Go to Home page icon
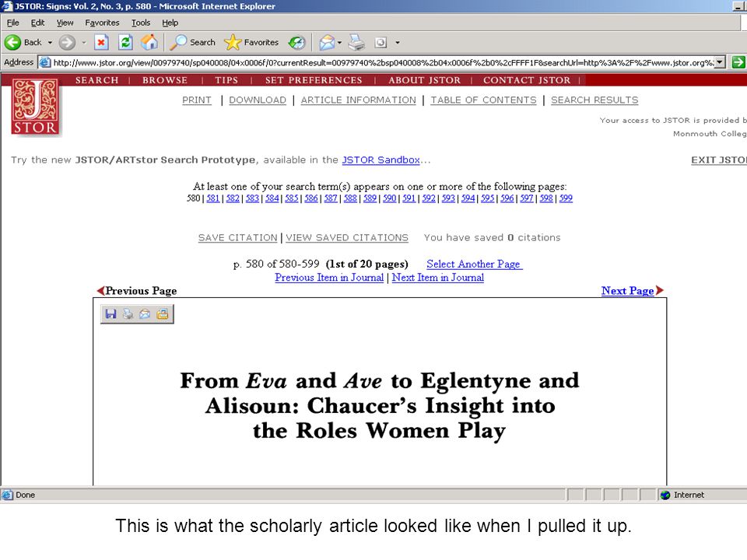747x560 pixels. click(x=149, y=42)
